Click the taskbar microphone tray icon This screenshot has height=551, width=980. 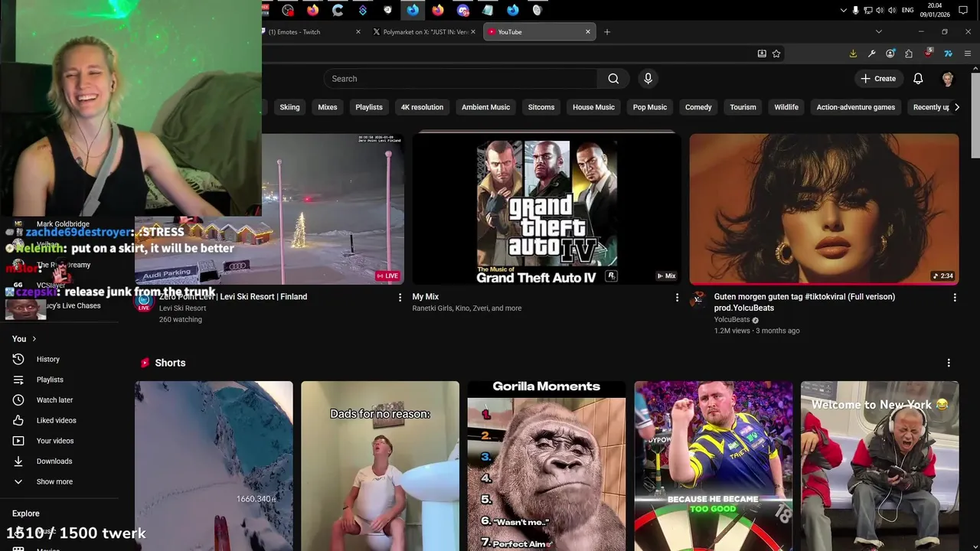pyautogui.click(x=855, y=10)
